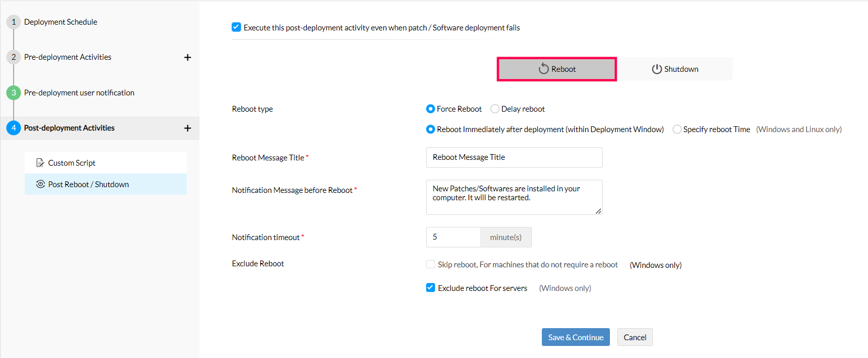Click green step 3 circle
868x358 pixels.
click(x=14, y=93)
